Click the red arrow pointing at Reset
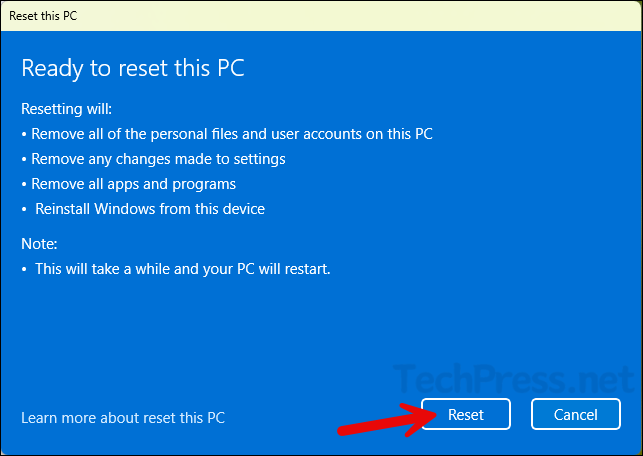 pos(378,419)
